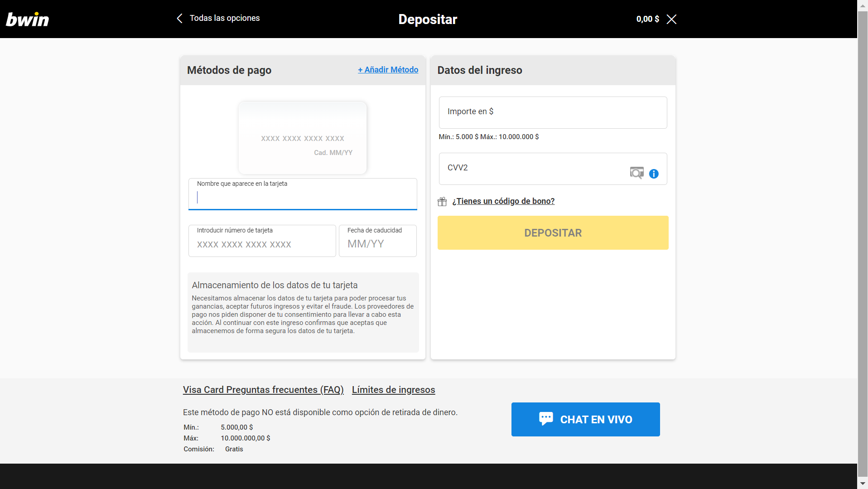Click the card preview's Cad. MM/YY text
The width and height of the screenshot is (868, 489).
click(333, 153)
